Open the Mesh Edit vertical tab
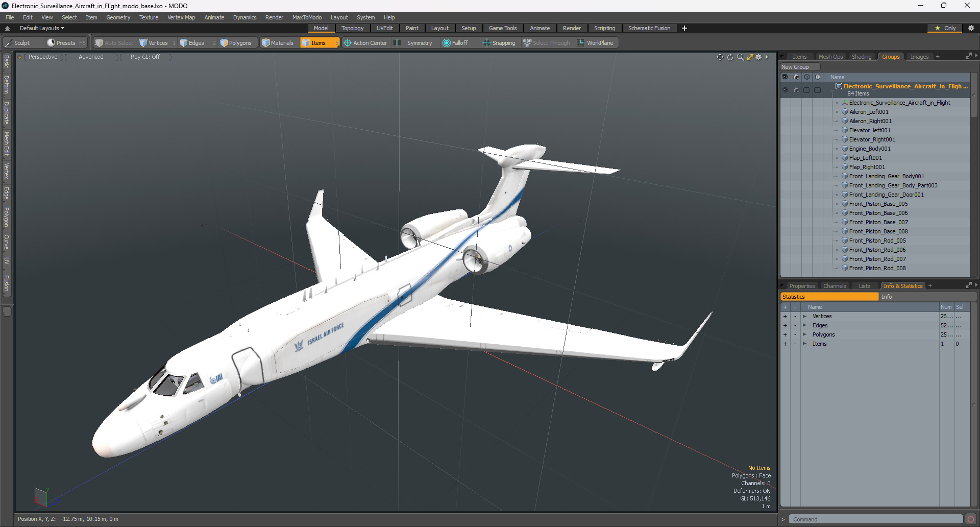 point(7,143)
